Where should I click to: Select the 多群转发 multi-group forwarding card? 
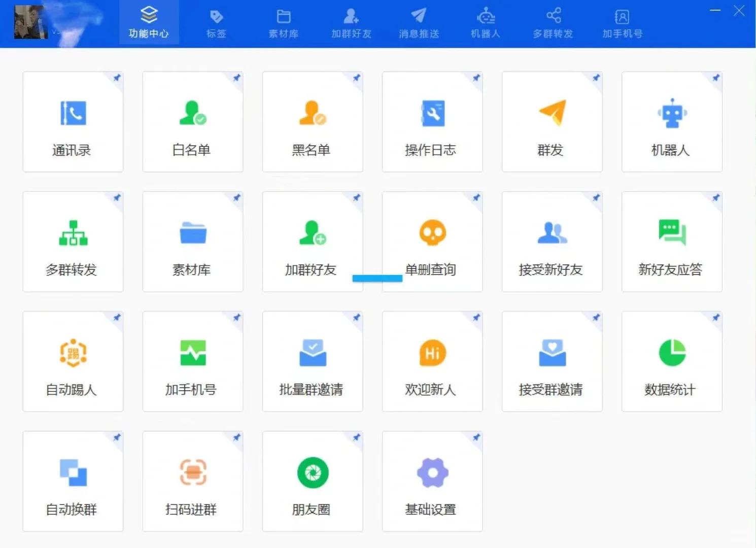(x=73, y=242)
